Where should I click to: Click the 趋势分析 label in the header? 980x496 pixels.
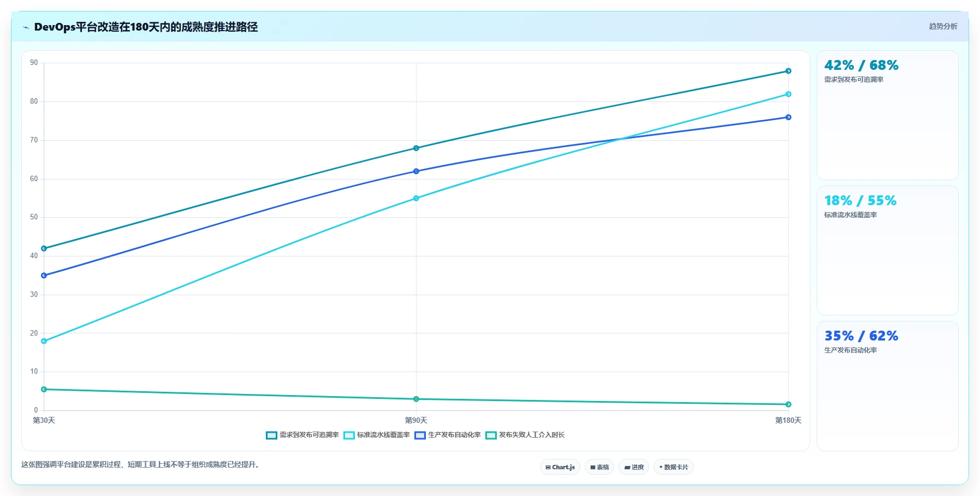click(x=943, y=26)
